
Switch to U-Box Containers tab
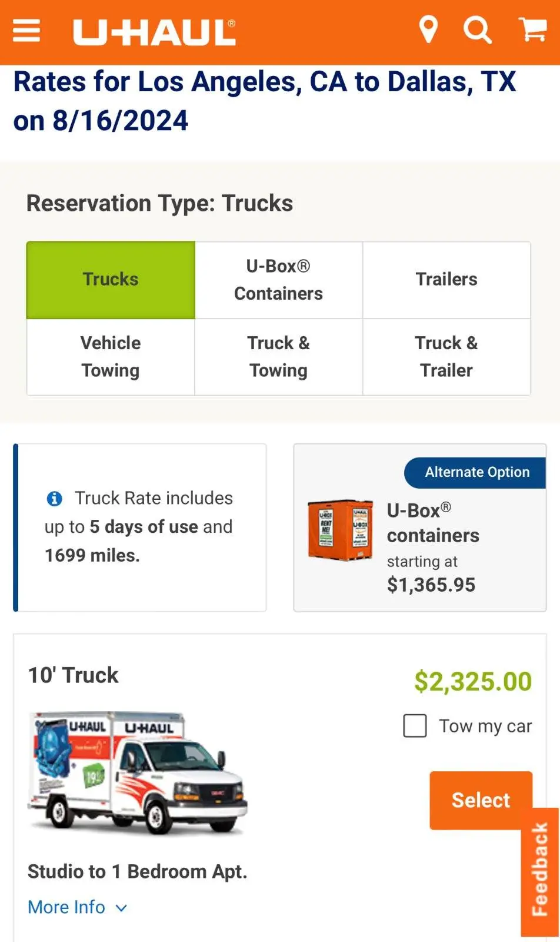(278, 280)
